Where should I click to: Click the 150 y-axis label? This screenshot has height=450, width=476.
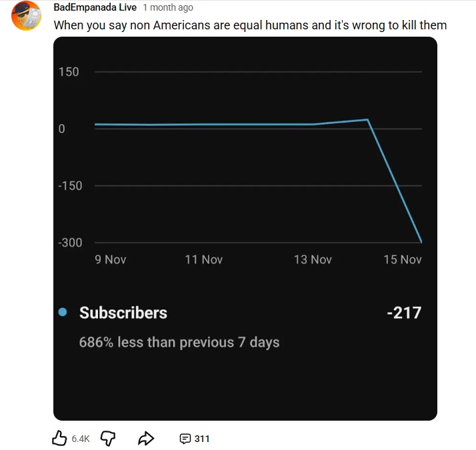(x=69, y=72)
